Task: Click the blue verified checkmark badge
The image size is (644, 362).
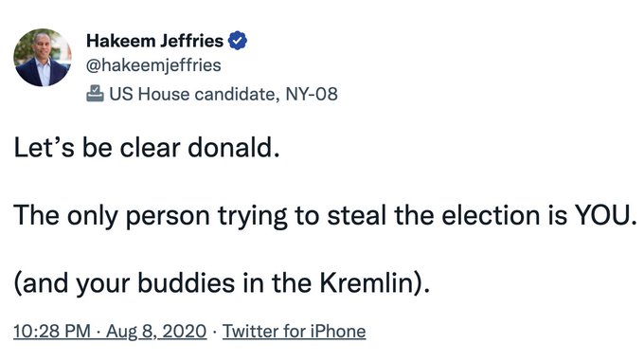Action: (238, 41)
